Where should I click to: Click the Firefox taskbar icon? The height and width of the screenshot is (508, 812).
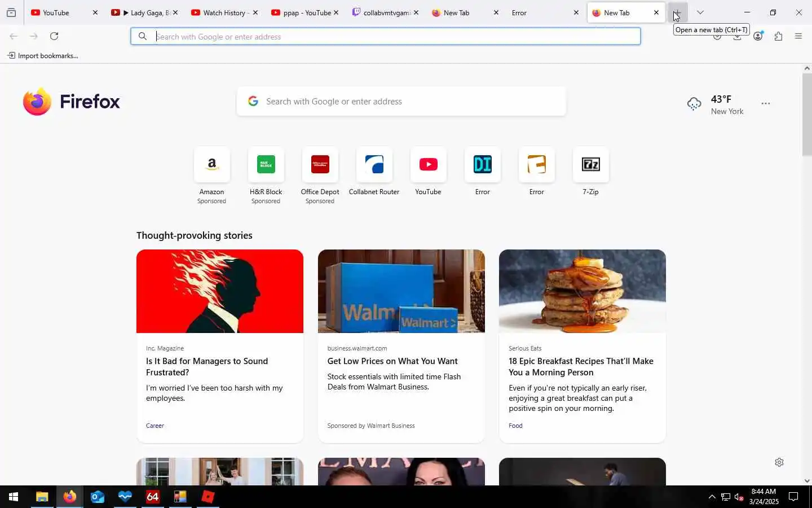pos(70,497)
